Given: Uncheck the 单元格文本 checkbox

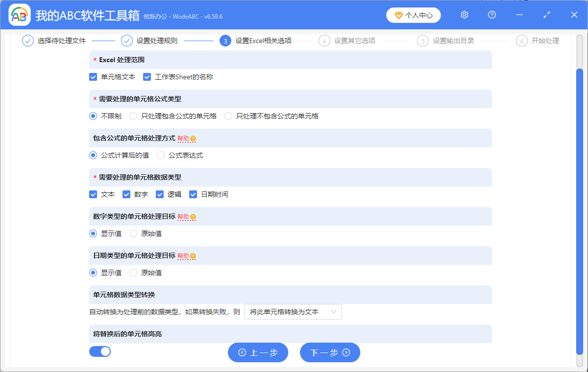Looking at the screenshot, I should pos(93,77).
